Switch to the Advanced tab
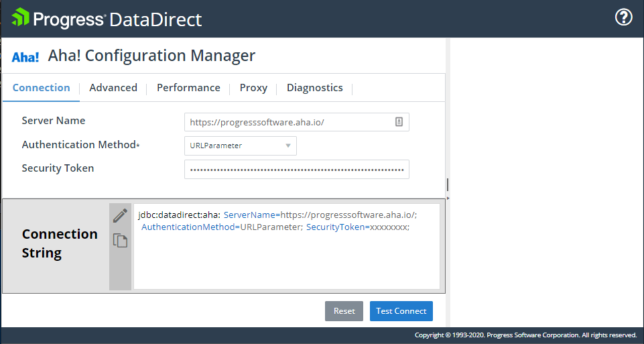 113,88
